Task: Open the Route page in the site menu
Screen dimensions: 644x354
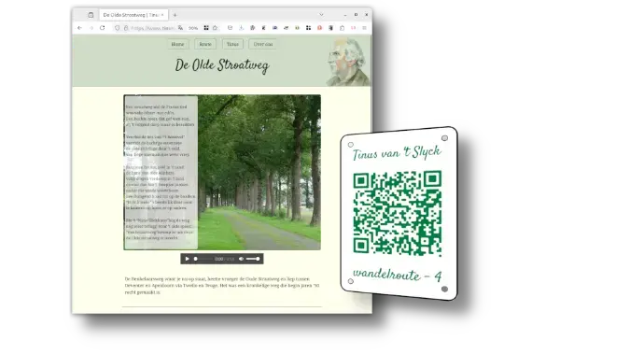Action: [205, 44]
